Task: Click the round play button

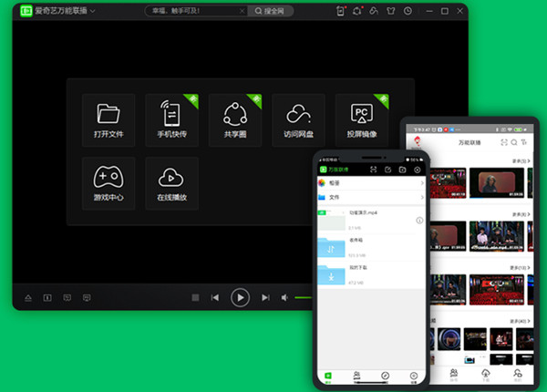Action: (x=240, y=297)
